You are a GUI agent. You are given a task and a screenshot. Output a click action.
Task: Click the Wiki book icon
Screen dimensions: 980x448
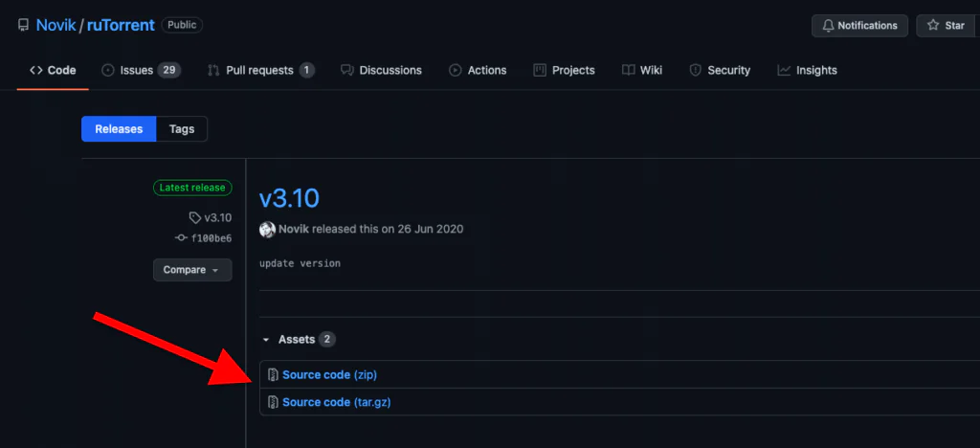coord(628,70)
